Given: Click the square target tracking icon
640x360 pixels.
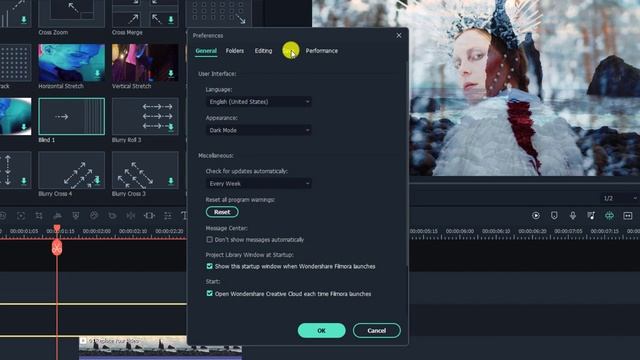Looking at the screenshot, I should [x=21, y=216].
